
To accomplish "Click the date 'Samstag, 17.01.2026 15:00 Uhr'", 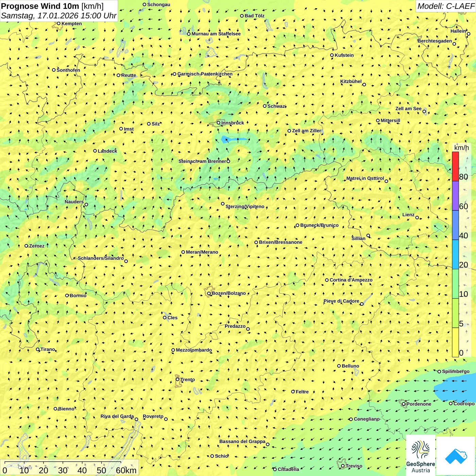I will coord(58,16).
